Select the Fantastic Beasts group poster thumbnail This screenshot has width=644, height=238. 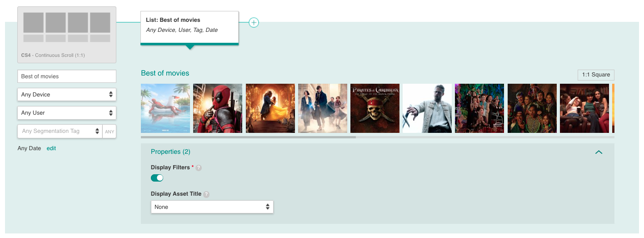pyautogui.click(x=323, y=108)
